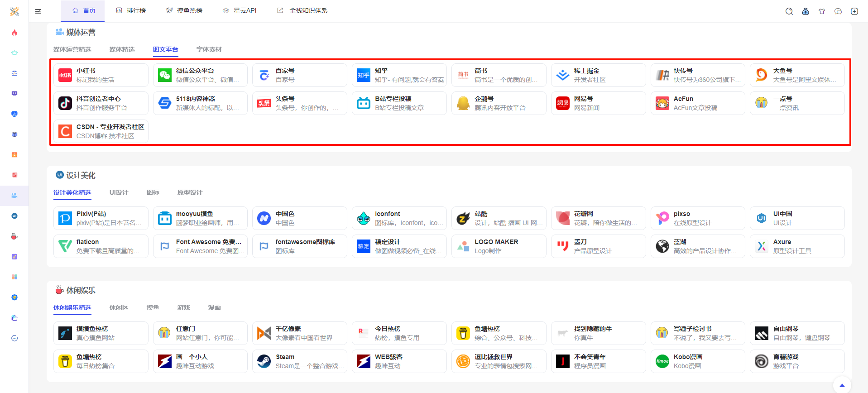Select the UI设计 sub-tab
Screen dimensions: 868x393
[119, 192]
